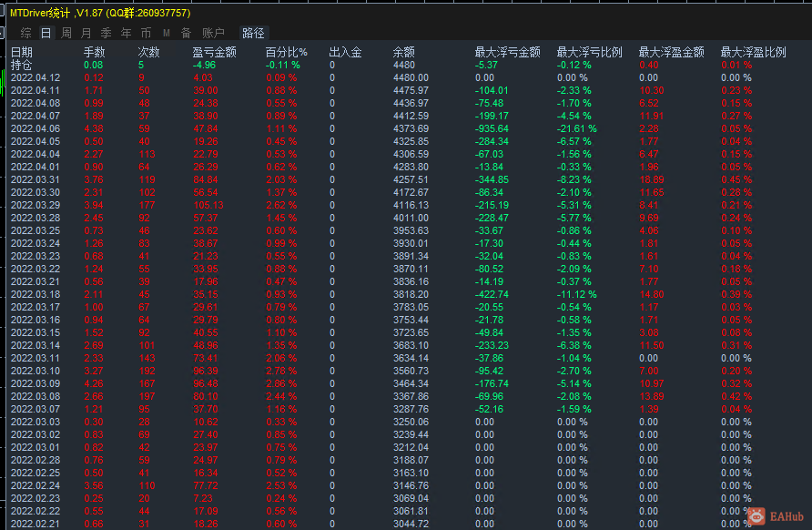Click balance 3044.72 cell
Image resolution: width=812 pixels, height=530 pixels.
[411, 524]
